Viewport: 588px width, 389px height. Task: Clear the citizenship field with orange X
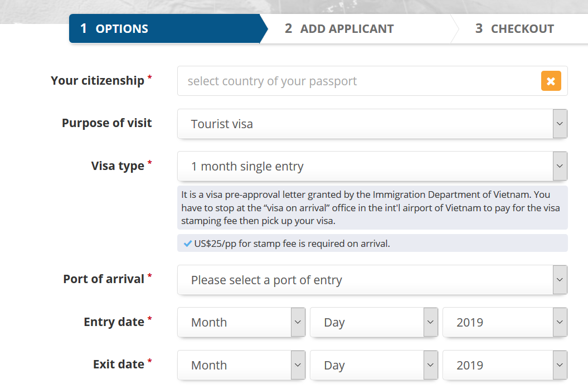click(551, 81)
